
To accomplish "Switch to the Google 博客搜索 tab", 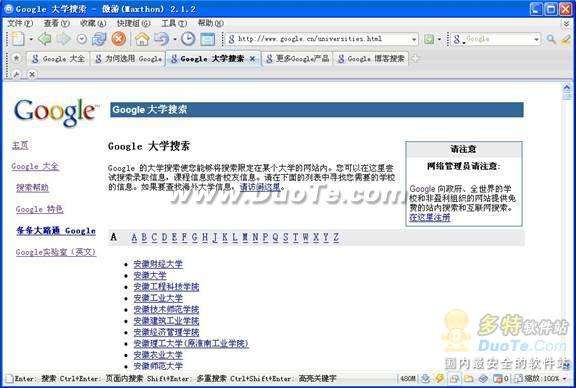I will [371, 58].
